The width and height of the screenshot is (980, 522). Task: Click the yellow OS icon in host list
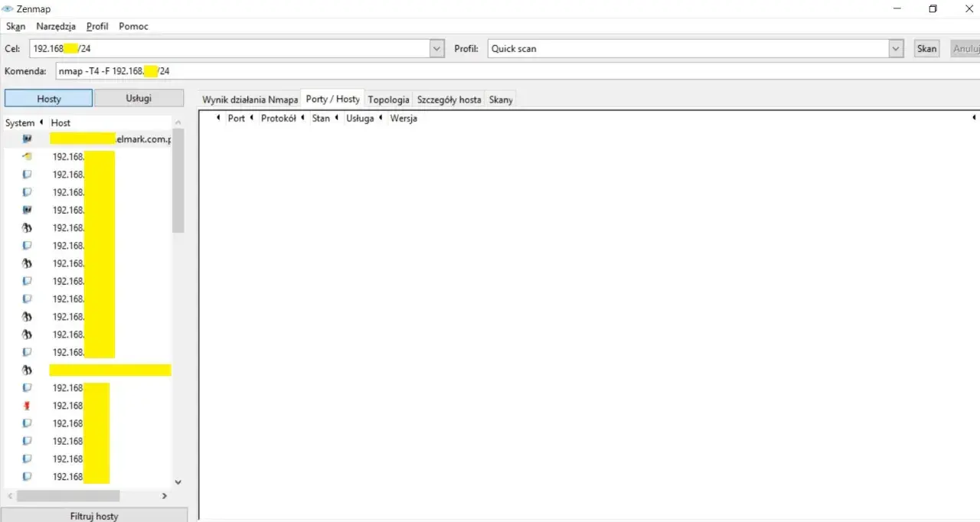point(27,156)
